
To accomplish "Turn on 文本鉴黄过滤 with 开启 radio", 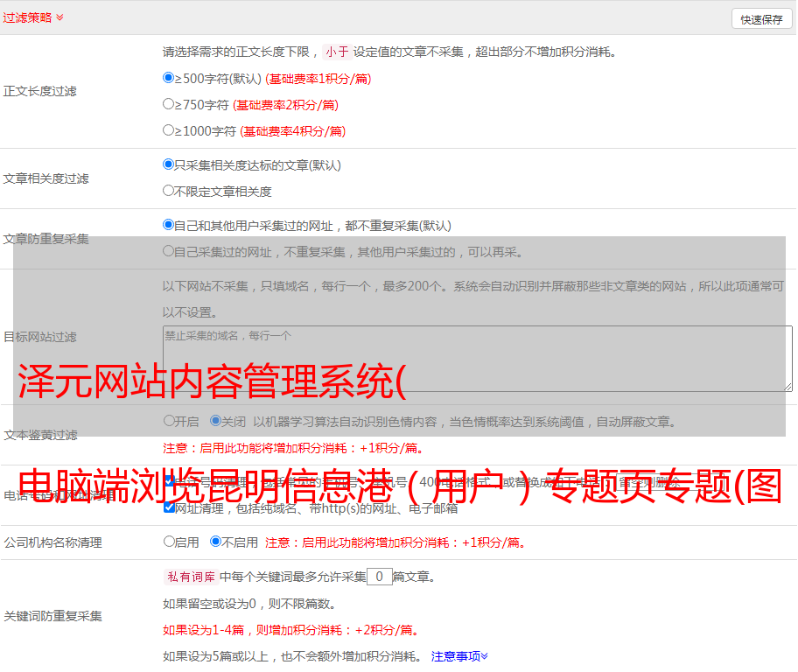I will pyautogui.click(x=169, y=421).
